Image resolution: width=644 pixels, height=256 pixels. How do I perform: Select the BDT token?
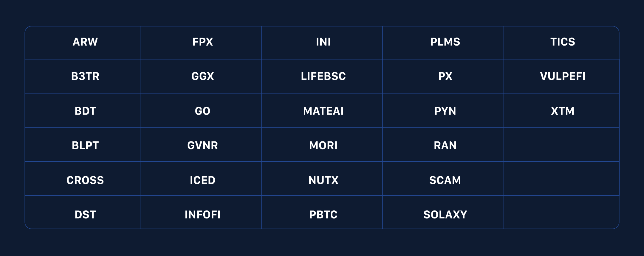click(85, 111)
